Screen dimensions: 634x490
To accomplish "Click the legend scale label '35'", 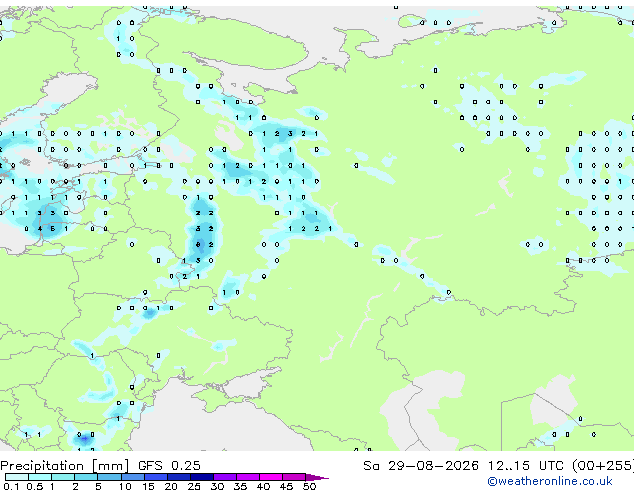I will pos(240,486).
